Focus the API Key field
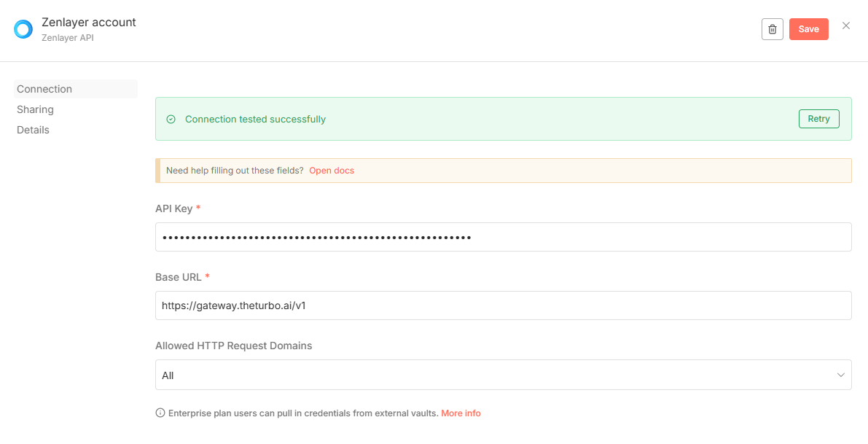 click(503, 237)
